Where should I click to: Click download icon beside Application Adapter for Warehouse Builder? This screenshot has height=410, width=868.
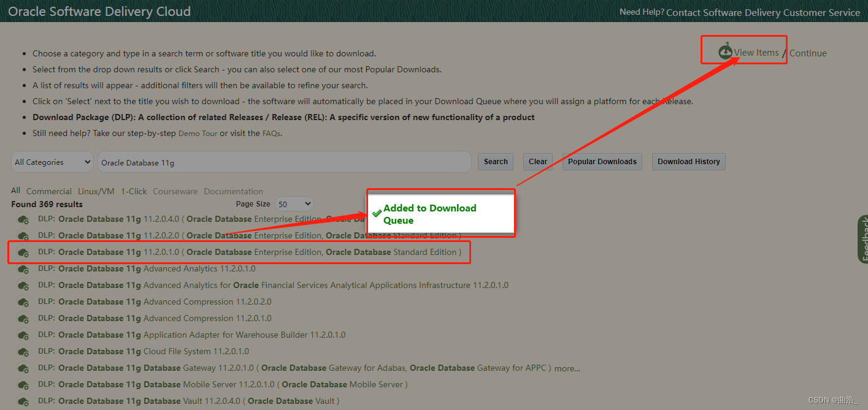24,335
